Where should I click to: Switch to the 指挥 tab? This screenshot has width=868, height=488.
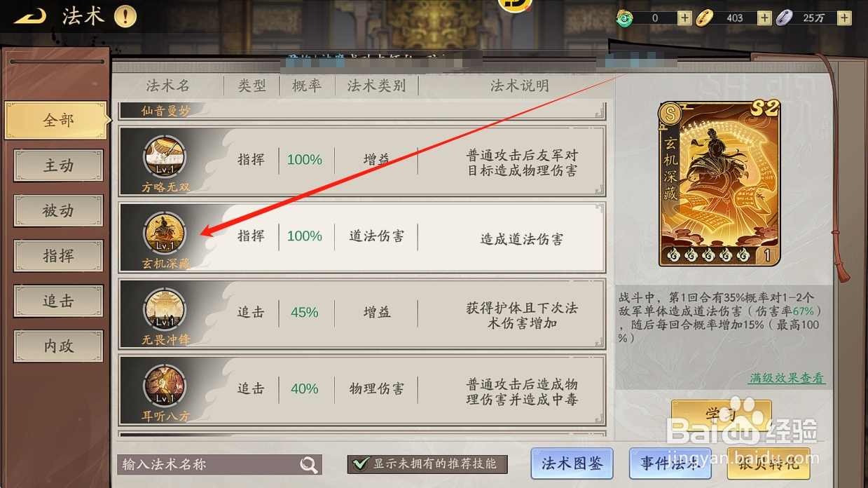click(x=58, y=256)
